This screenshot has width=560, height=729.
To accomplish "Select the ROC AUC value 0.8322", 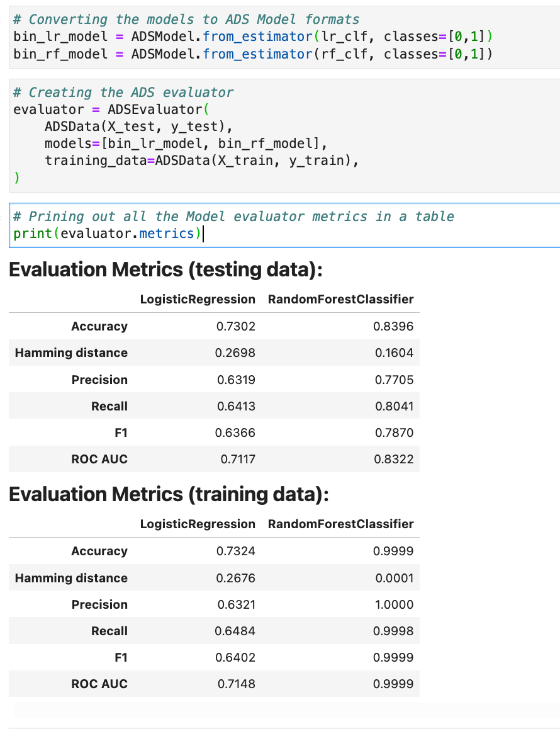I will (x=398, y=458).
